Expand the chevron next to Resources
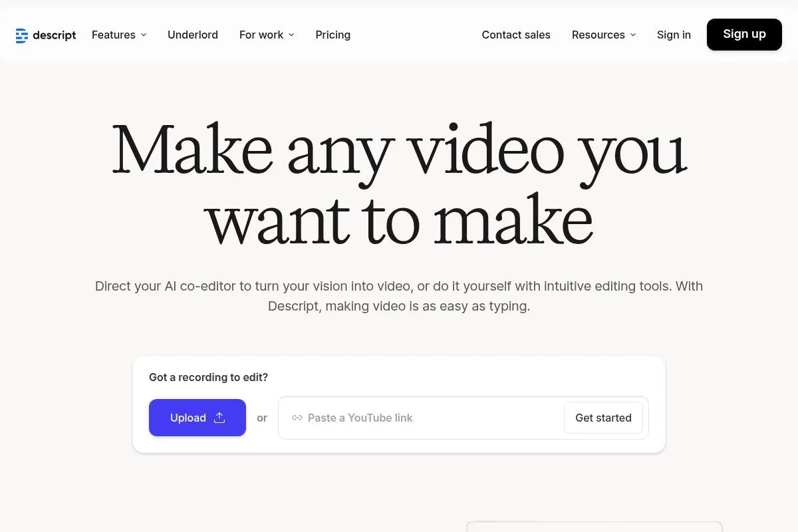The width and height of the screenshot is (798, 532). point(633,35)
